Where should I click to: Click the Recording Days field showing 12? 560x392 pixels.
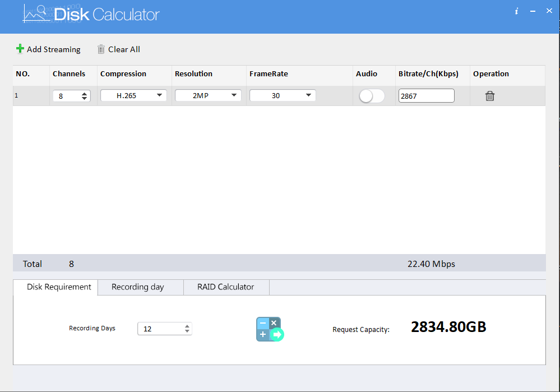(x=165, y=329)
